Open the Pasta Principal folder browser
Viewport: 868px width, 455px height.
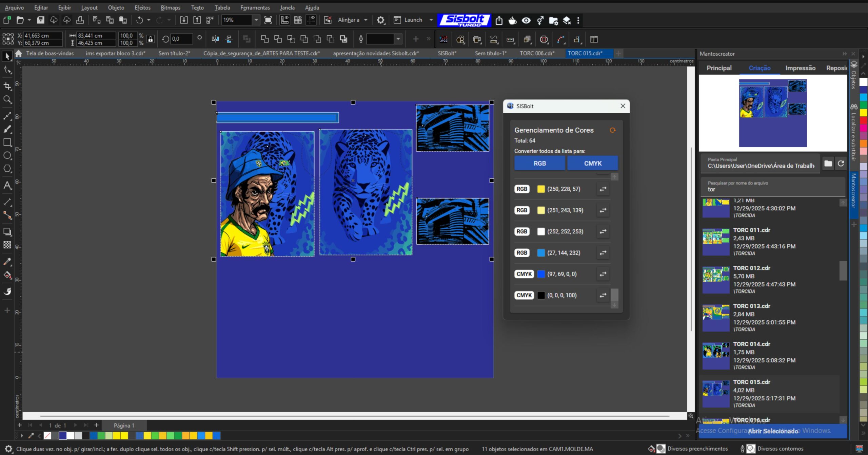click(828, 164)
